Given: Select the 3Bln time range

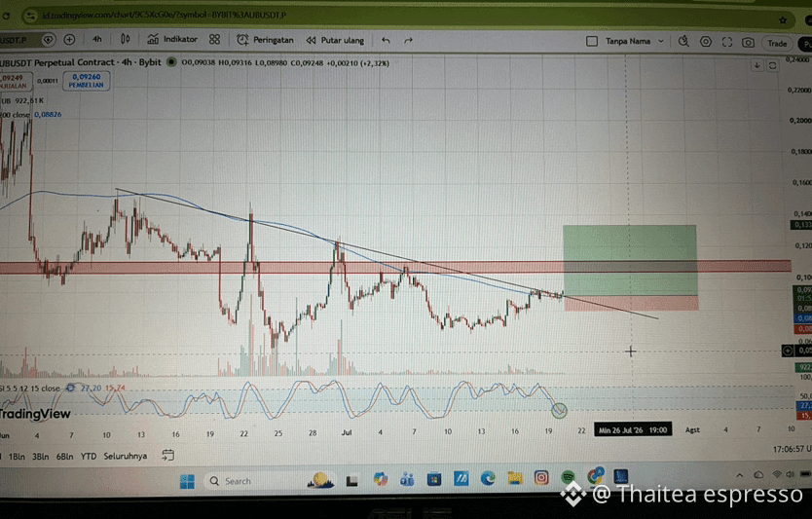Looking at the screenshot, I should click(40, 457).
